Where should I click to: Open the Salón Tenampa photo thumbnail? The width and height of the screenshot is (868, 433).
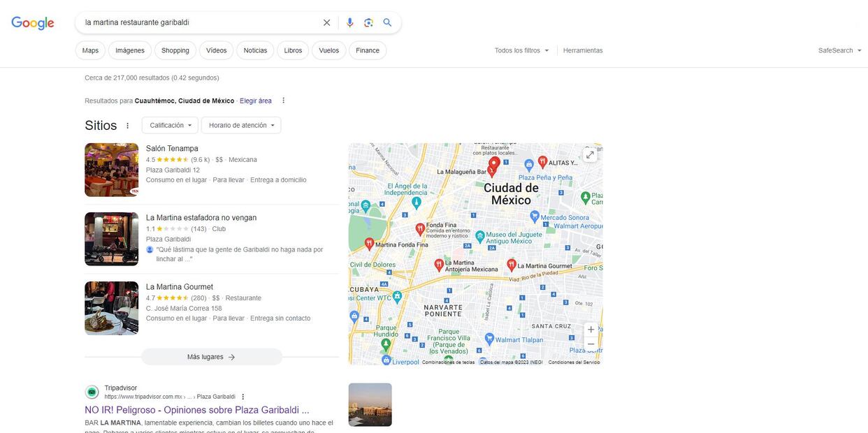(x=112, y=170)
